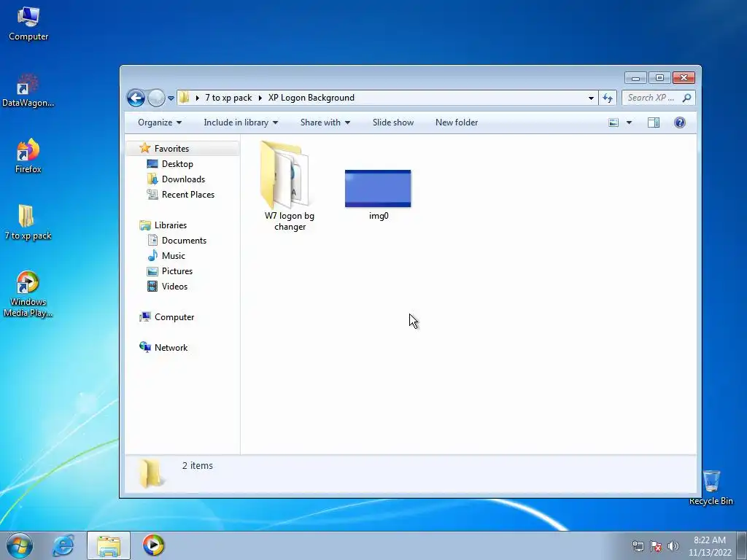Click the folder icon in address bar
The width and height of the screenshot is (747, 560).
point(184,98)
